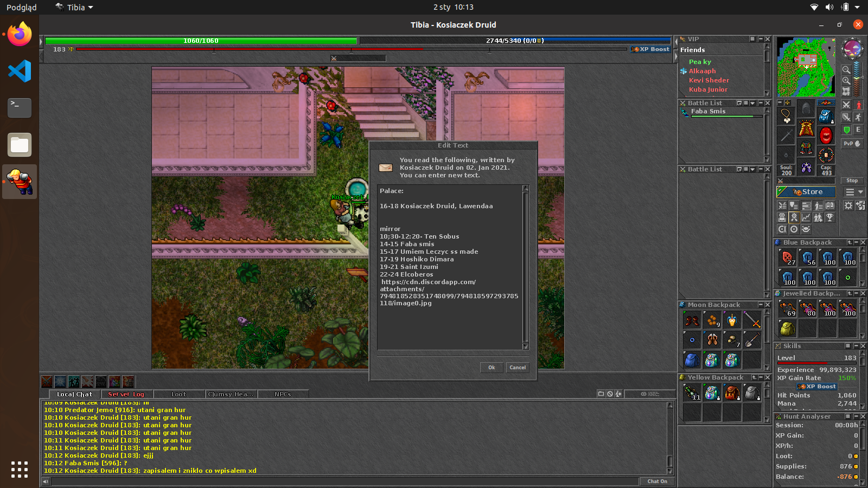Open the trophy highscores icon

point(829,217)
